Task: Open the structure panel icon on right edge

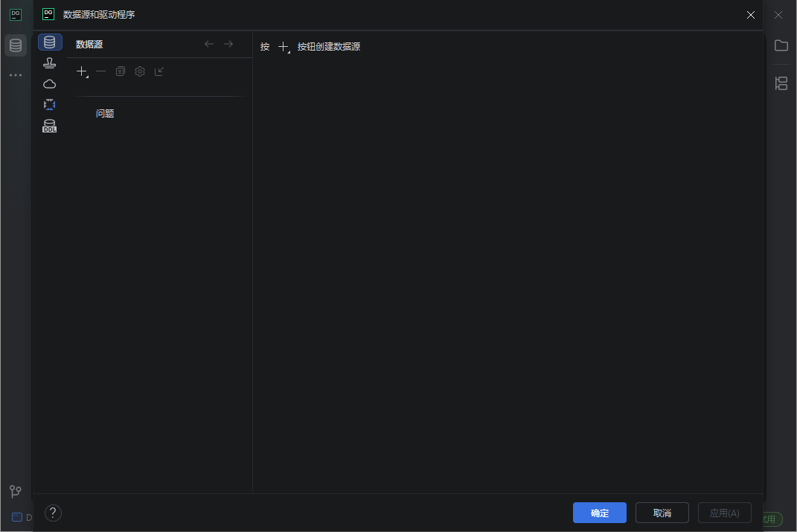Action: (x=781, y=83)
